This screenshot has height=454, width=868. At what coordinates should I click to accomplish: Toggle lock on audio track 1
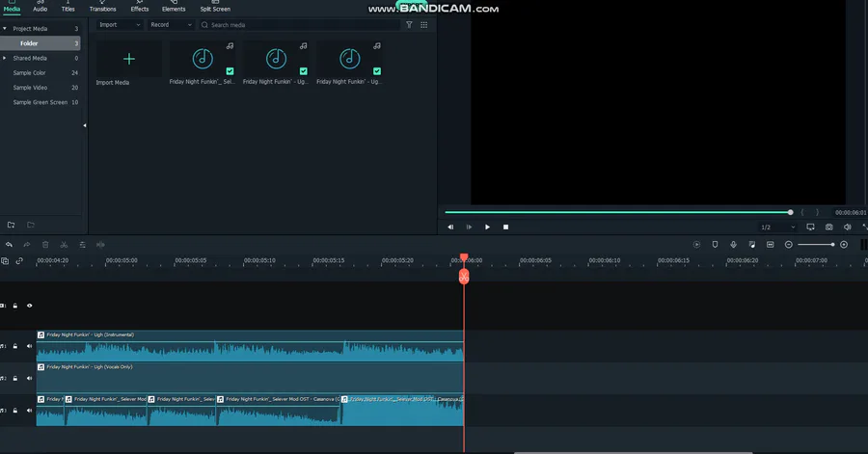[x=15, y=346]
